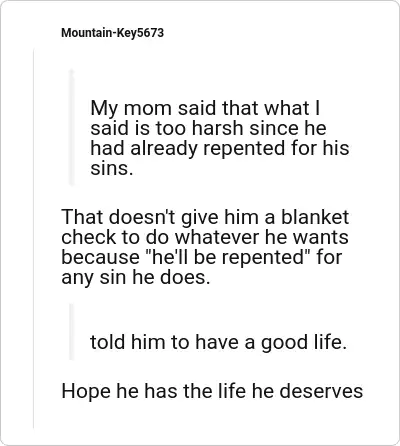The height and width of the screenshot is (446, 400).
Task: Select the line "check to do whatever he wants"
Action: pyautogui.click(x=205, y=237)
